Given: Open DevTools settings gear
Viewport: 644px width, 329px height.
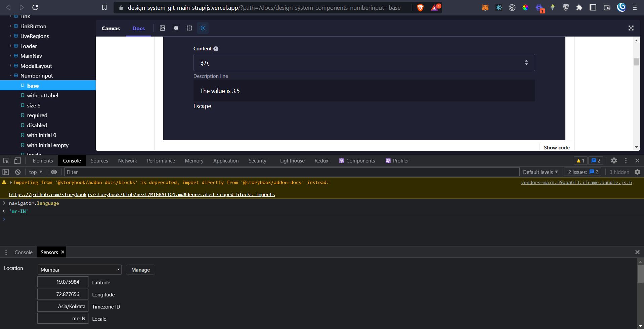Looking at the screenshot, I should pyautogui.click(x=614, y=160).
